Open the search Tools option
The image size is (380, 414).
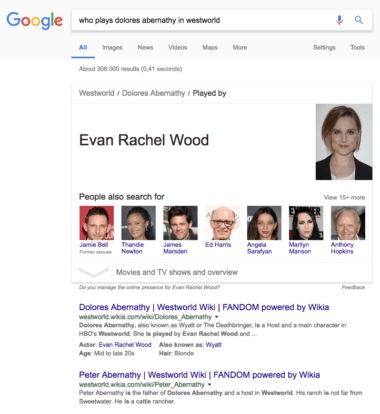tap(357, 47)
